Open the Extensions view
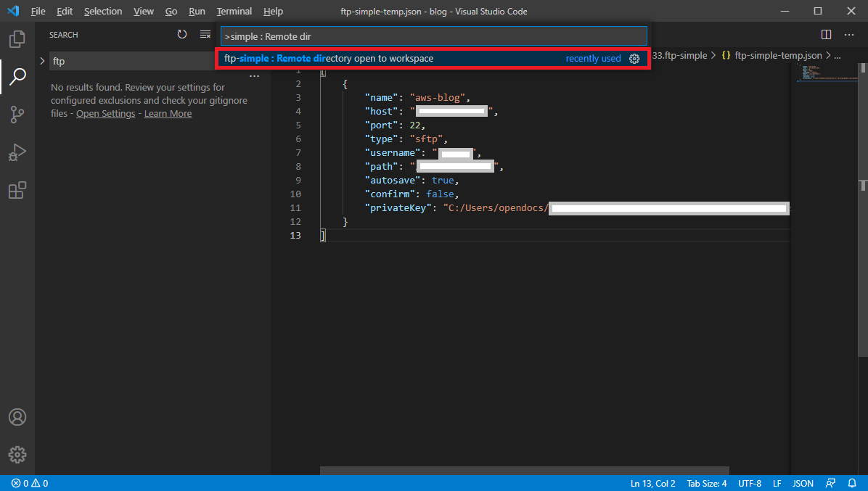This screenshot has width=868, height=491. click(x=17, y=190)
